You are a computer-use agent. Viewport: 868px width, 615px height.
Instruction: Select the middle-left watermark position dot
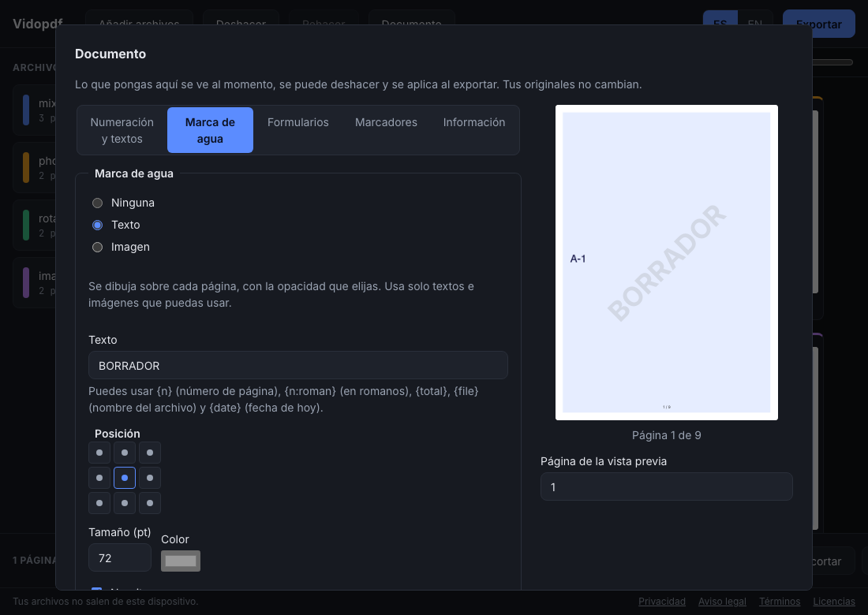click(x=99, y=478)
